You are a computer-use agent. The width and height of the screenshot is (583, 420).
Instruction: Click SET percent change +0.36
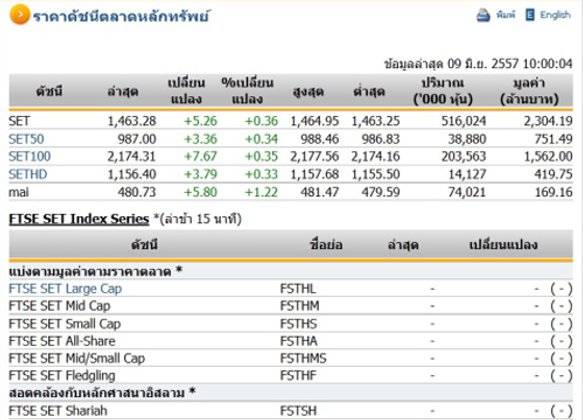coord(261,121)
